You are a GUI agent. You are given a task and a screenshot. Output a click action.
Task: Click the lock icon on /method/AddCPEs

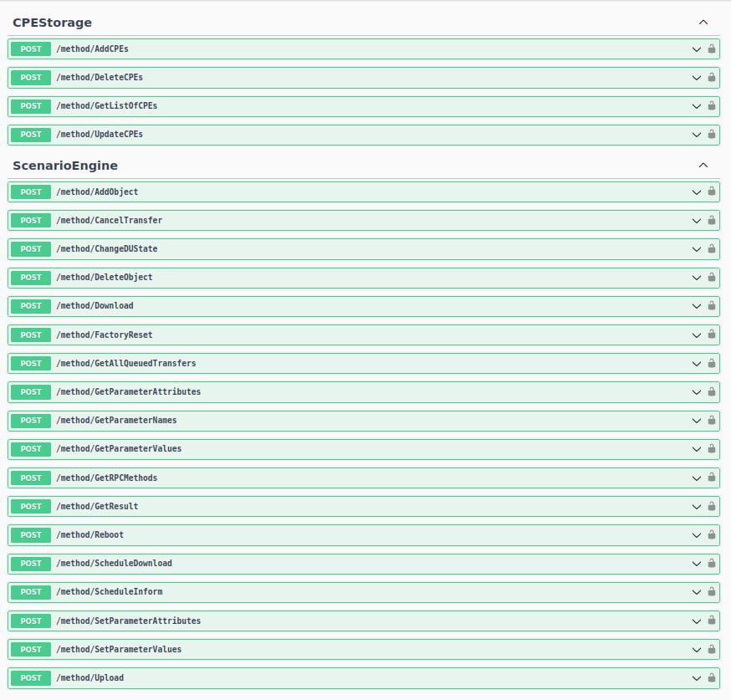tap(710, 49)
